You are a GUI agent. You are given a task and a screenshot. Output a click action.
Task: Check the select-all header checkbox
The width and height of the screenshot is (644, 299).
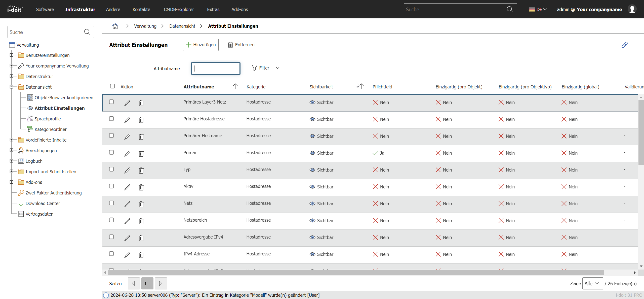tap(112, 86)
